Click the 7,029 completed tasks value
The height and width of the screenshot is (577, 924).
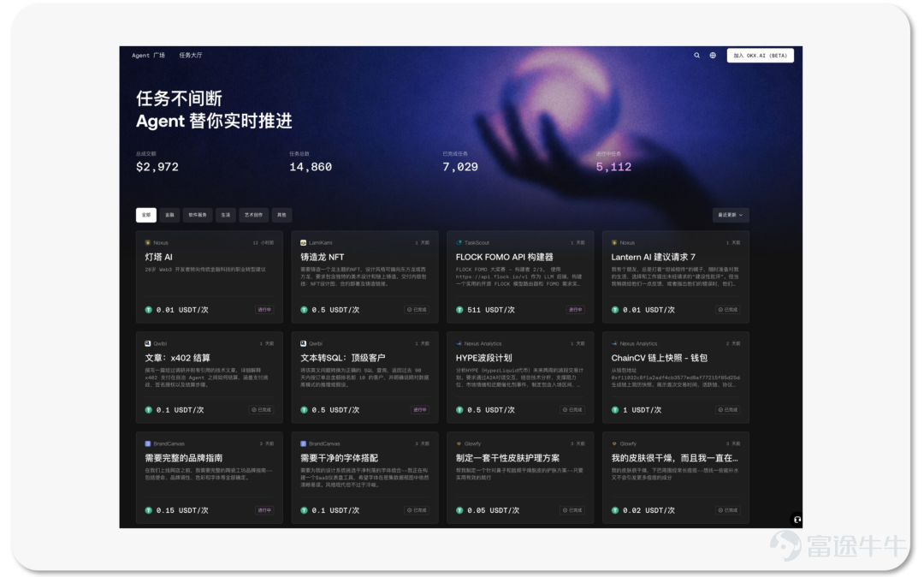(x=460, y=168)
